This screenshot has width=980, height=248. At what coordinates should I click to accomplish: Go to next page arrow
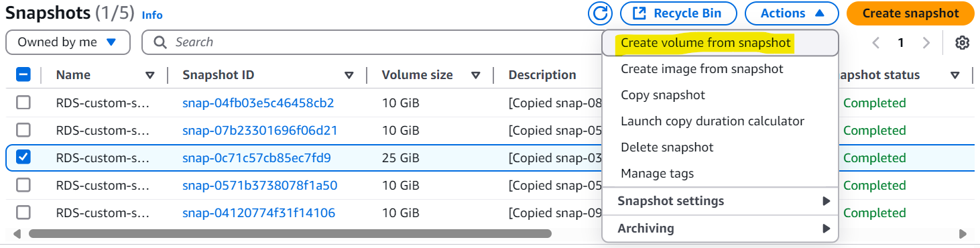tap(926, 43)
